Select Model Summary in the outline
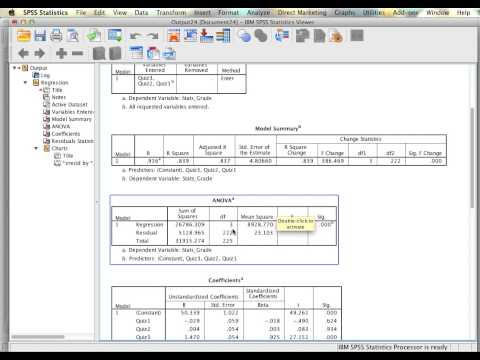Viewport: 480px width, 360px height. point(71,119)
